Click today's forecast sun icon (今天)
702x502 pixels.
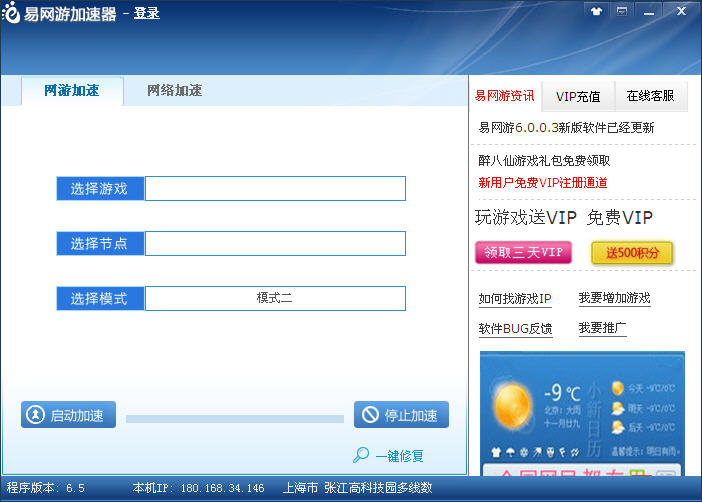point(618,388)
